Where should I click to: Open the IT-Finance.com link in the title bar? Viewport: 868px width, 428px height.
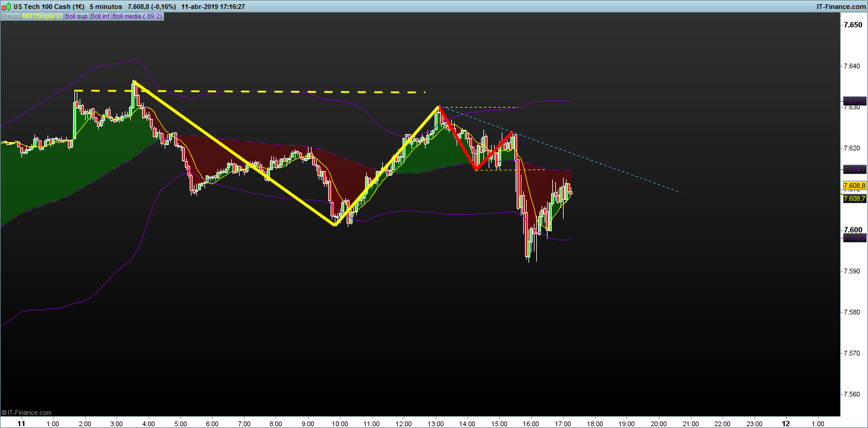pos(841,7)
